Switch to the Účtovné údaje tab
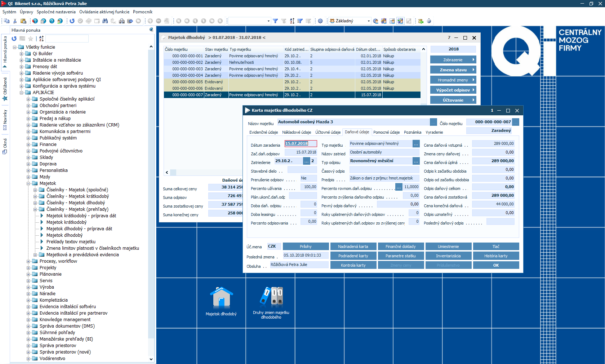 [x=328, y=132]
